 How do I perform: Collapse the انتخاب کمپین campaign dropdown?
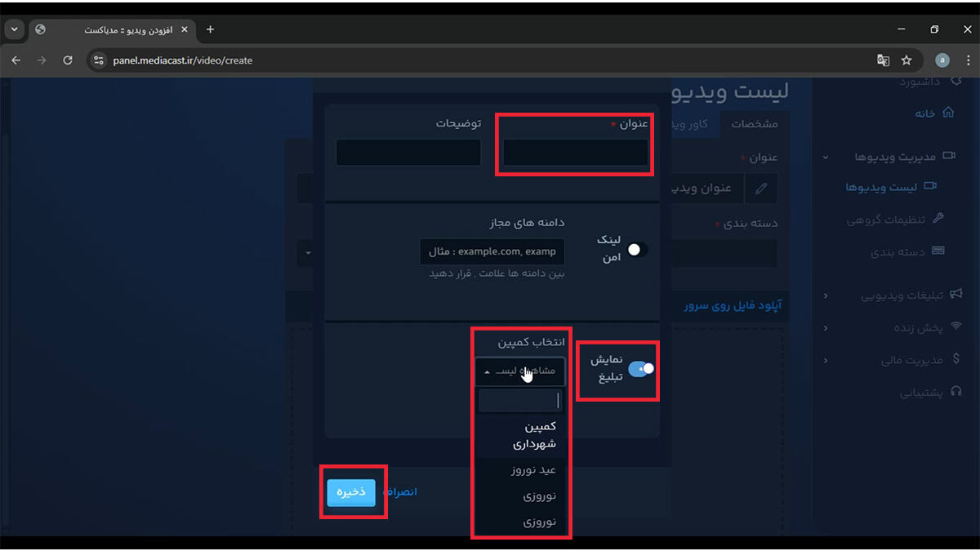click(x=519, y=371)
